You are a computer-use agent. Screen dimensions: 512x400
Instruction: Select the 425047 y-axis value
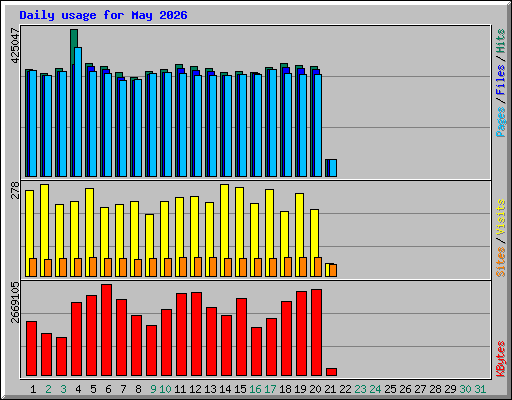coord(15,46)
